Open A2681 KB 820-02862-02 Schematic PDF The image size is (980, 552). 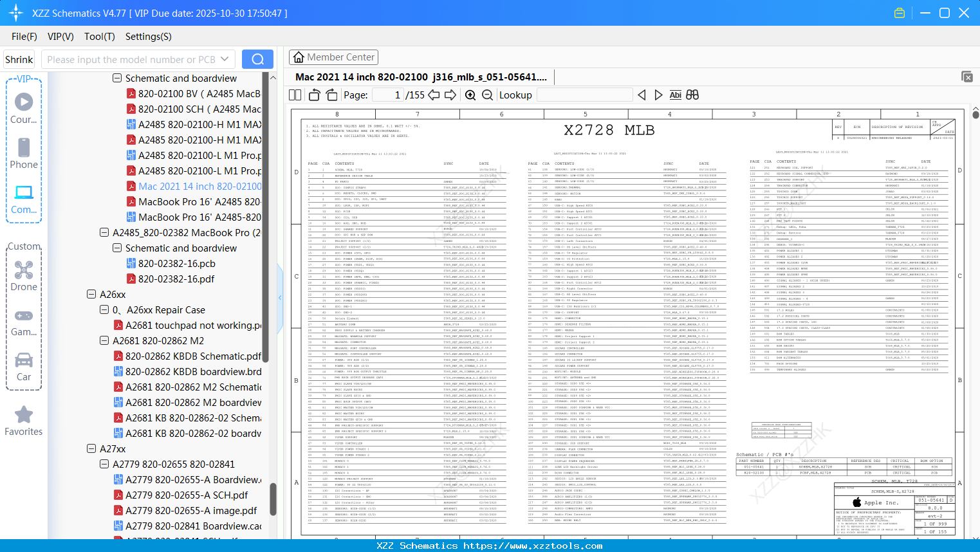[188, 418]
